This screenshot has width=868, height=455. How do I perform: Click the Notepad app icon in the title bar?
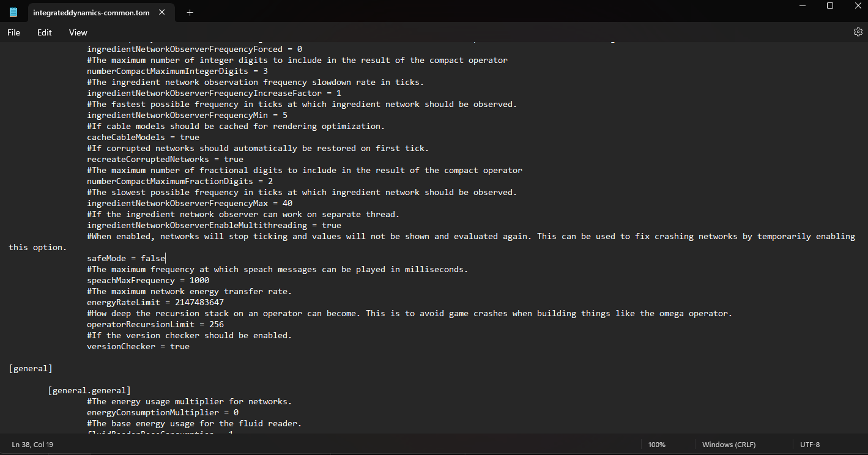tap(12, 12)
